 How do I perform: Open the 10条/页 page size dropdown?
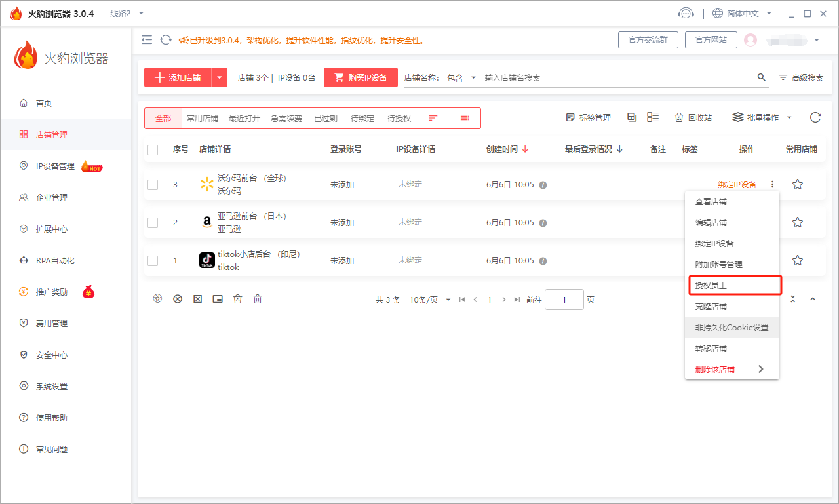pos(430,300)
